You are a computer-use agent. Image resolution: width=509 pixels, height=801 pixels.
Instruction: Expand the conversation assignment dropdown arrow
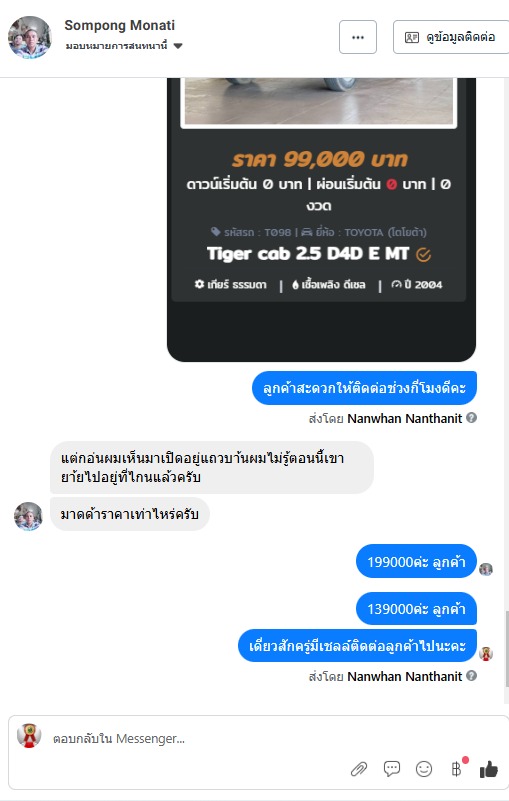(178, 46)
